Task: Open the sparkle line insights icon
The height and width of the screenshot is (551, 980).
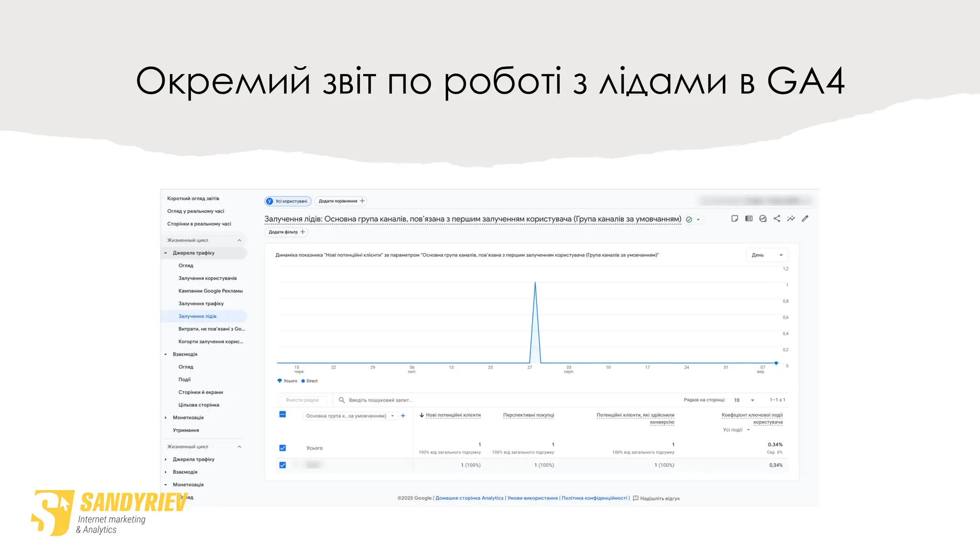Action: (791, 219)
